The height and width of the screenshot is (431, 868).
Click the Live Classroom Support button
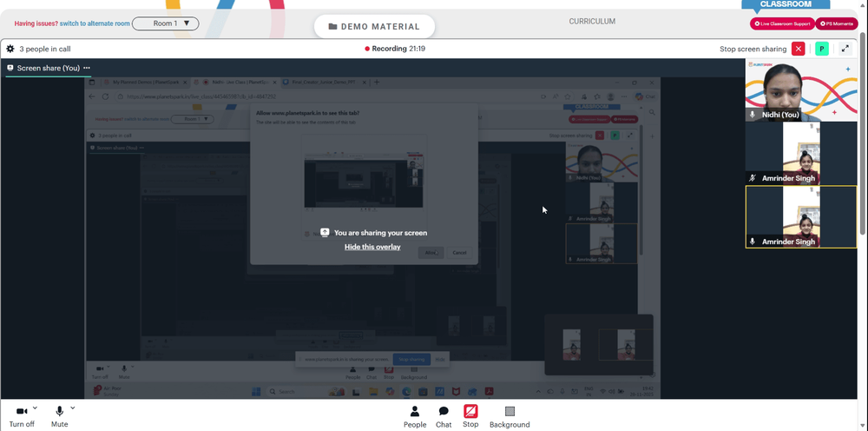[x=782, y=23]
